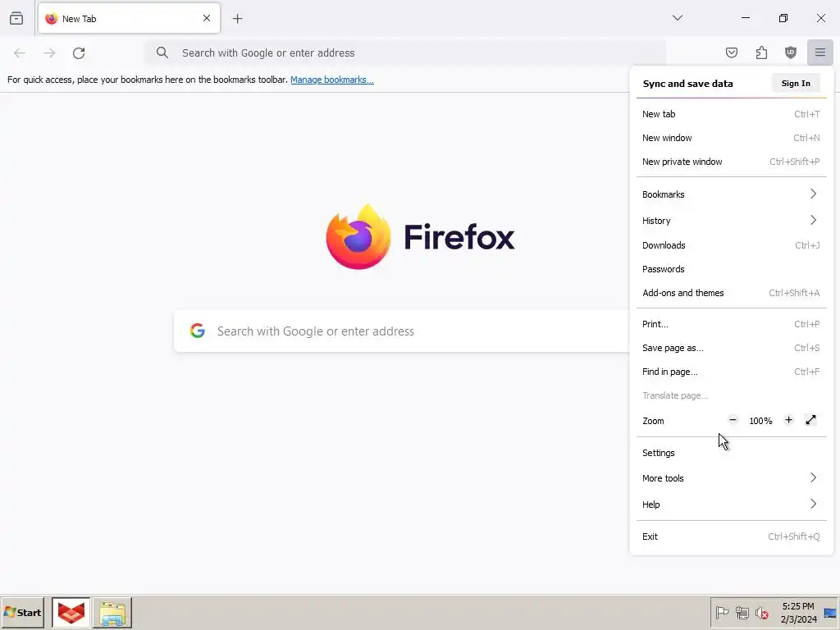Reload the current page
The height and width of the screenshot is (630, 840).
click(x=80, y=52)
